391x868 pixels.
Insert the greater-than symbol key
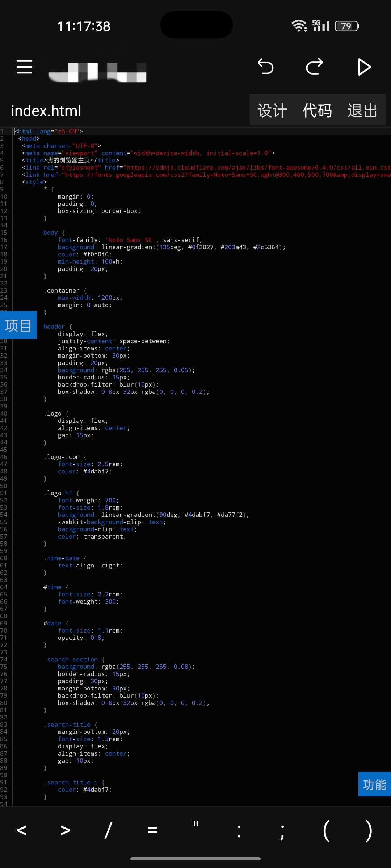point(65,830)
